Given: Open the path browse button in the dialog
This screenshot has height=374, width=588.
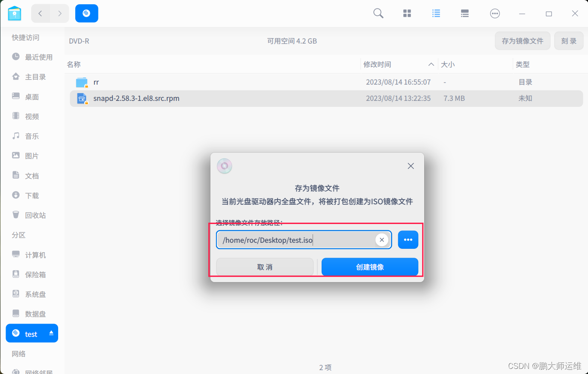Looking at the screenshot, I should 408,239.
